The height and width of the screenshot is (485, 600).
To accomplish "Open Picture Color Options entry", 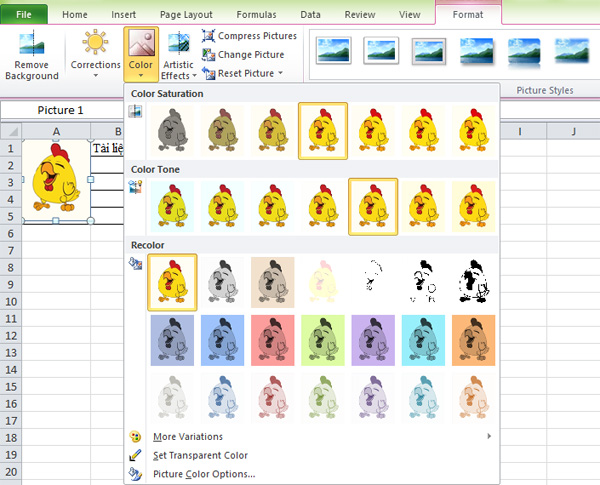I will point(312,474).
